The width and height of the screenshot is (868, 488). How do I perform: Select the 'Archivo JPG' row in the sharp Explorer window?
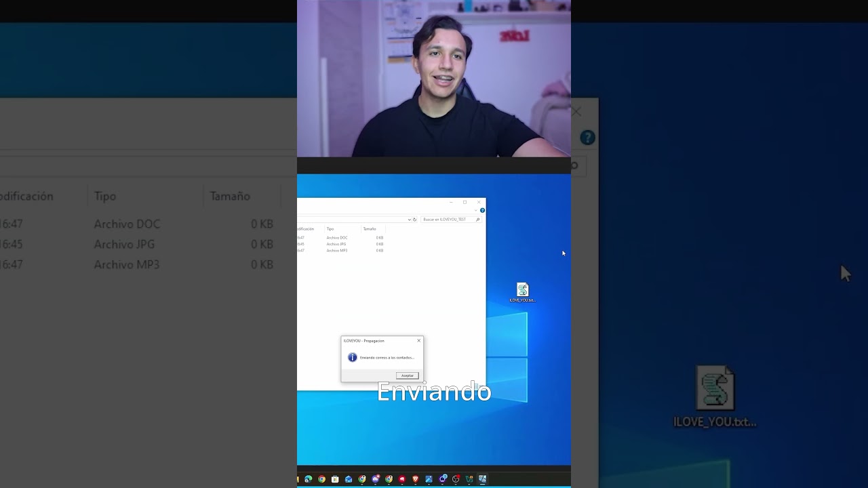[x=340, y=244]
